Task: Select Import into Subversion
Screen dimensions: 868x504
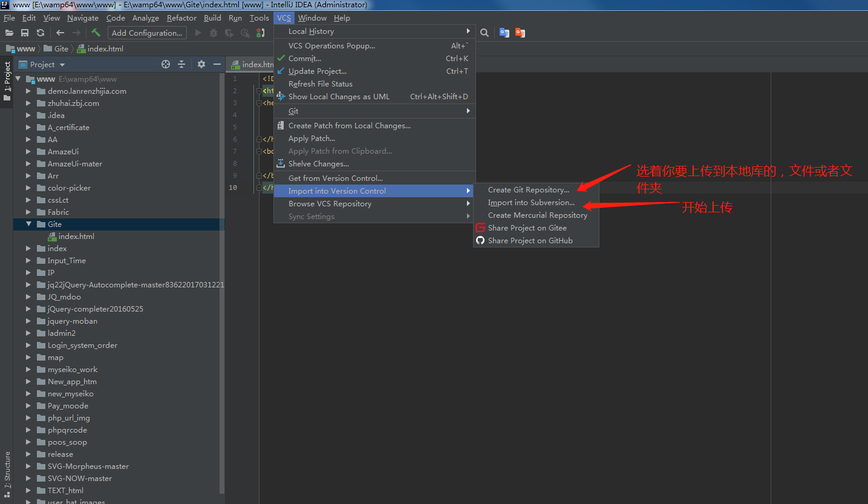Action: [x=536, y=202]
